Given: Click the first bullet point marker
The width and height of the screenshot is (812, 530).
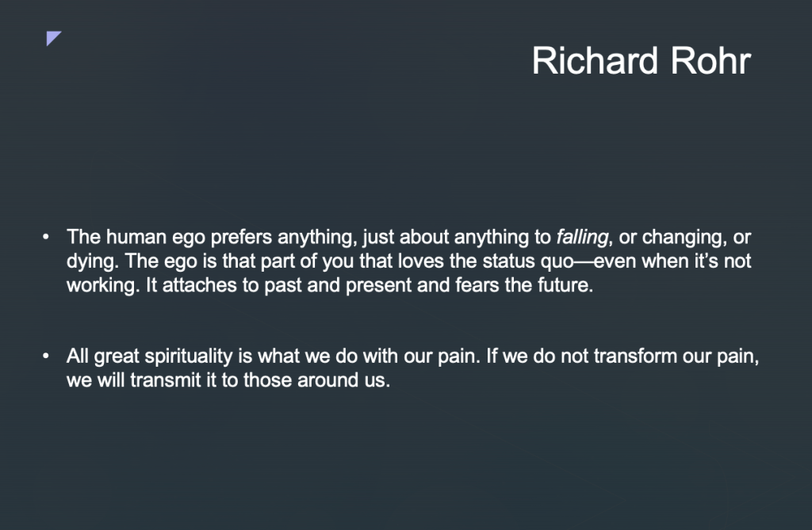Looking at the screenshot, I should 47,238.
